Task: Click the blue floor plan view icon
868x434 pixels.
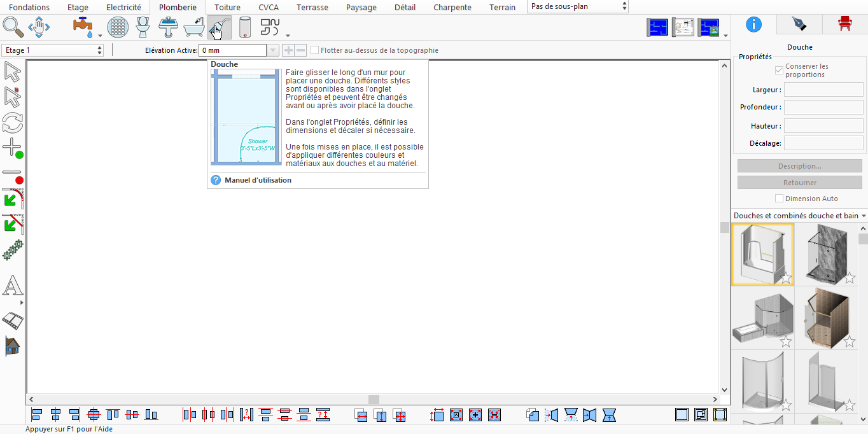Action: click(657, 27)
